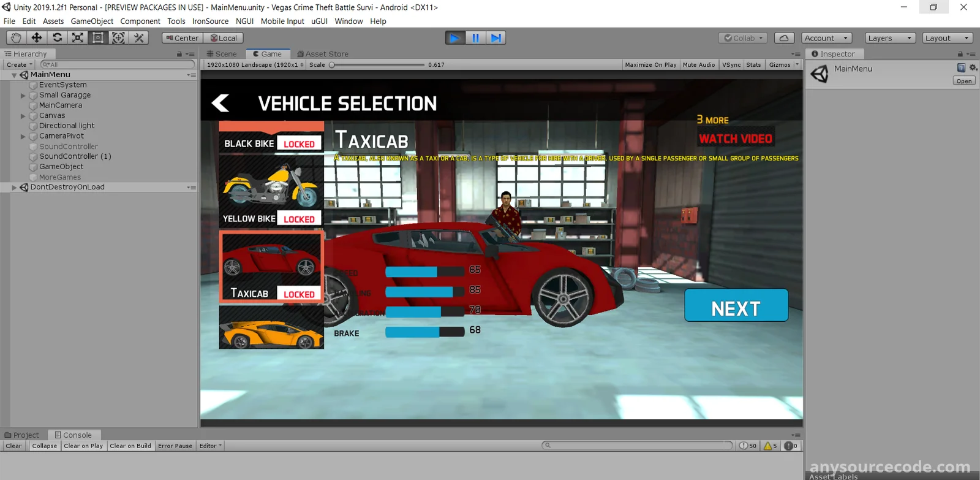Adjust the Game view Scale slider

coord(332,65)
